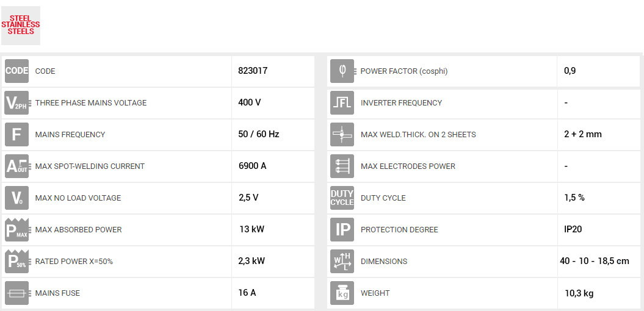
Task: Select the max absorbed power icon
Action: tap(16, 229)
